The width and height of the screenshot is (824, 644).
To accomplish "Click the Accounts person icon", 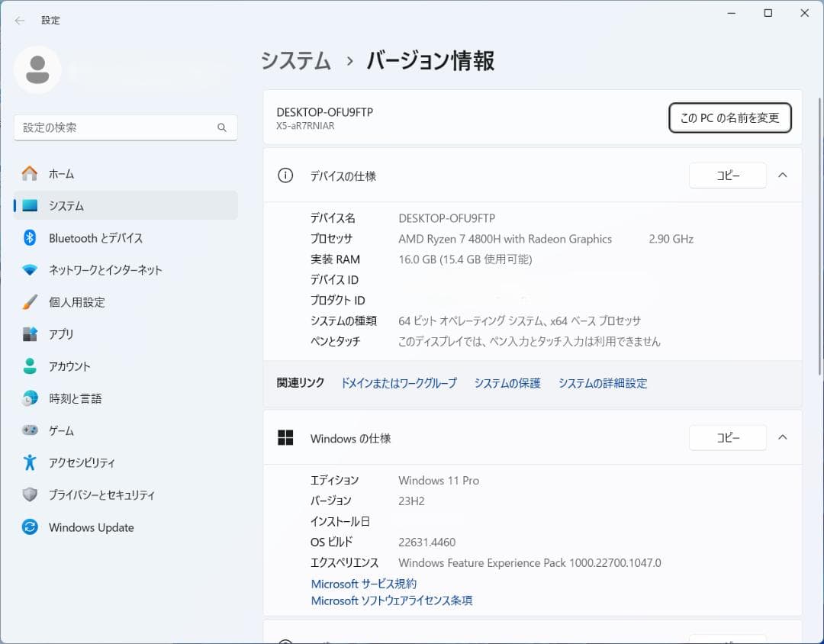I will tap(30, 366).
